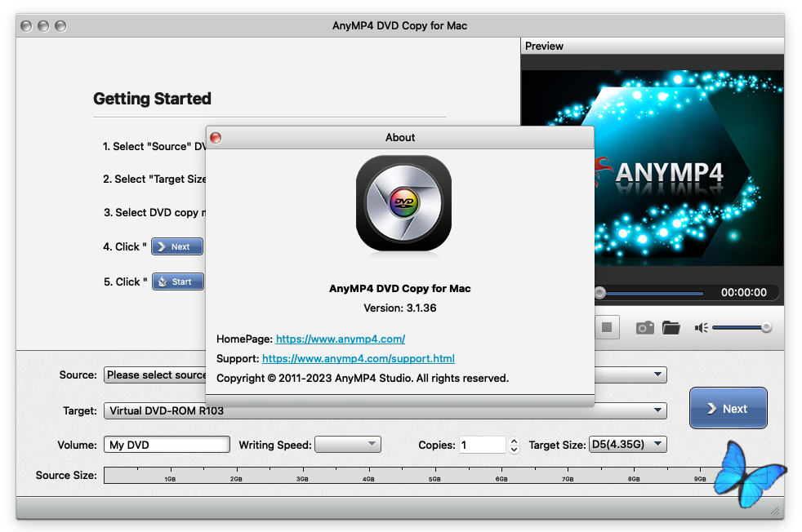Expand the Writing Speed dropdown

[x=348, y=445]
